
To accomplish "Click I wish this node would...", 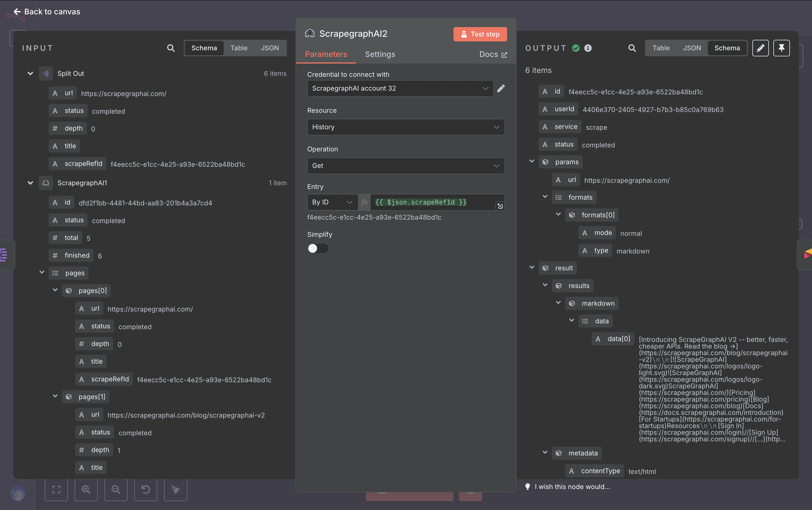I will point(572,487).
